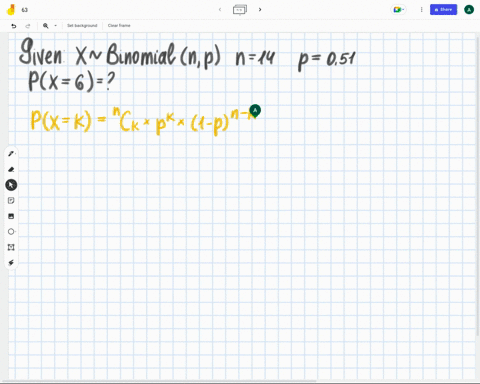
Task: Select the handwritten "P(X=6)=?" text
Action: pyautogui.click(x=71, y=82)
